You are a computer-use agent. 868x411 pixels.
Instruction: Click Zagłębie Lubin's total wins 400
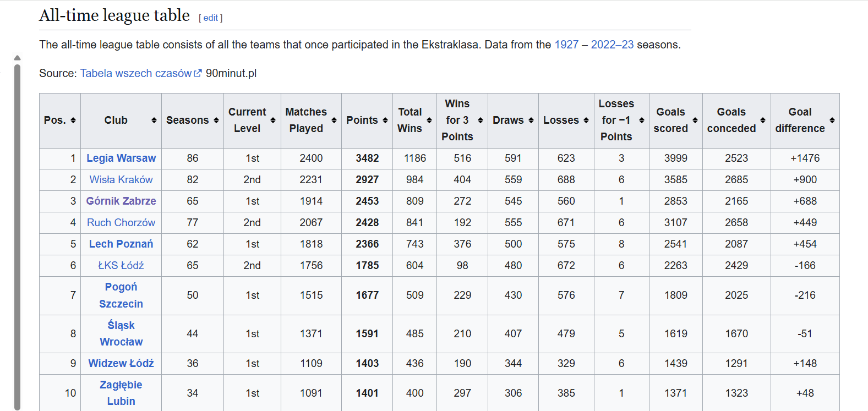415,393
